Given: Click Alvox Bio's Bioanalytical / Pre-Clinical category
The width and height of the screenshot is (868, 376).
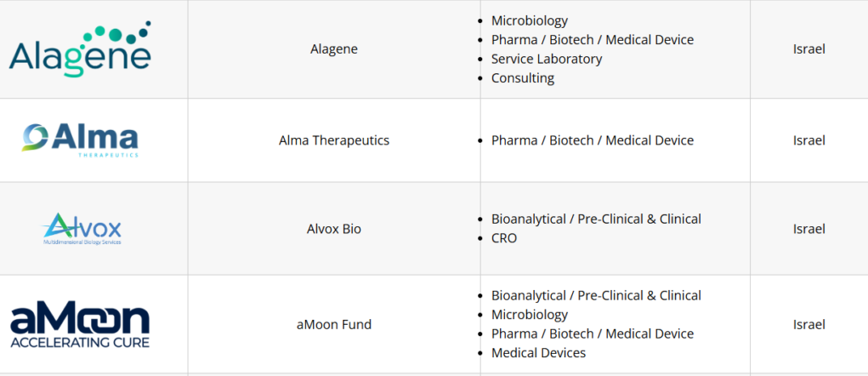Looking at the screenshot, I should click(x=596, y=219).
